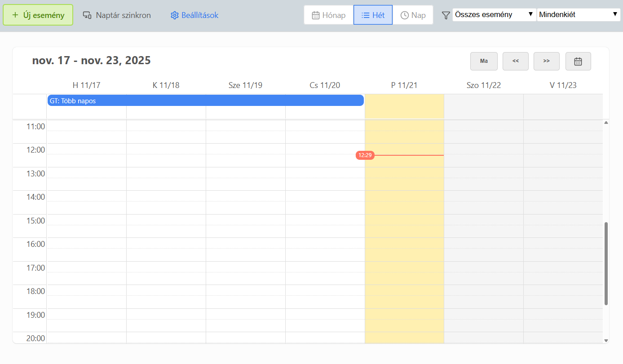Click the Monday 14:00 time slot
623x364 pixels.
pyautogui.click(x=86, y=196)
